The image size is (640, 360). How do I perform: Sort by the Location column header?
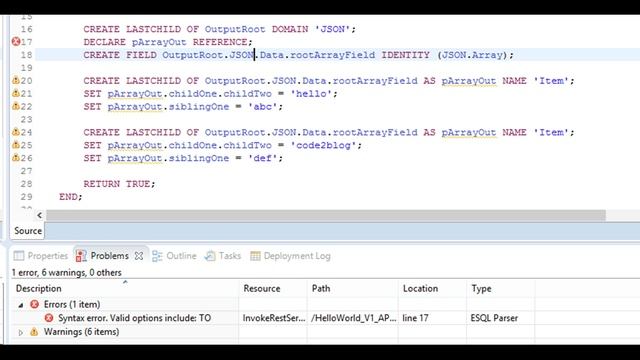point(432,288)
